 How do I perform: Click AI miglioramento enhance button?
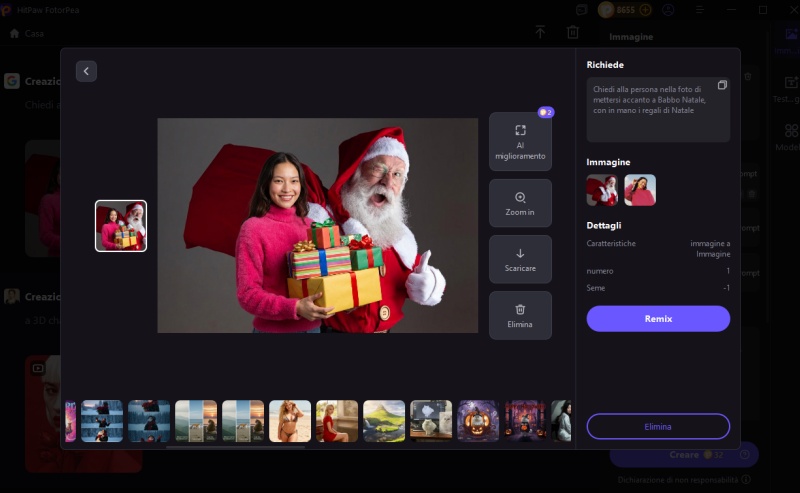520,142
